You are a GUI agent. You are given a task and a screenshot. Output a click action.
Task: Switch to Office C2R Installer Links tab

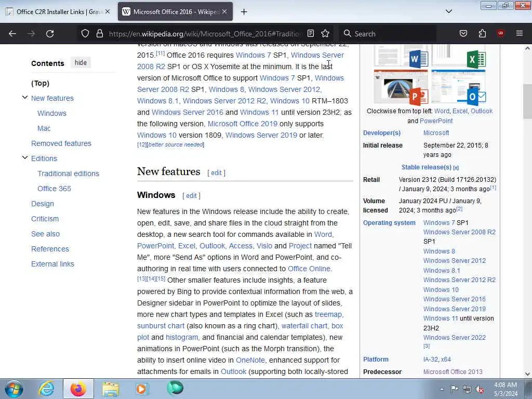coord(58,11)
